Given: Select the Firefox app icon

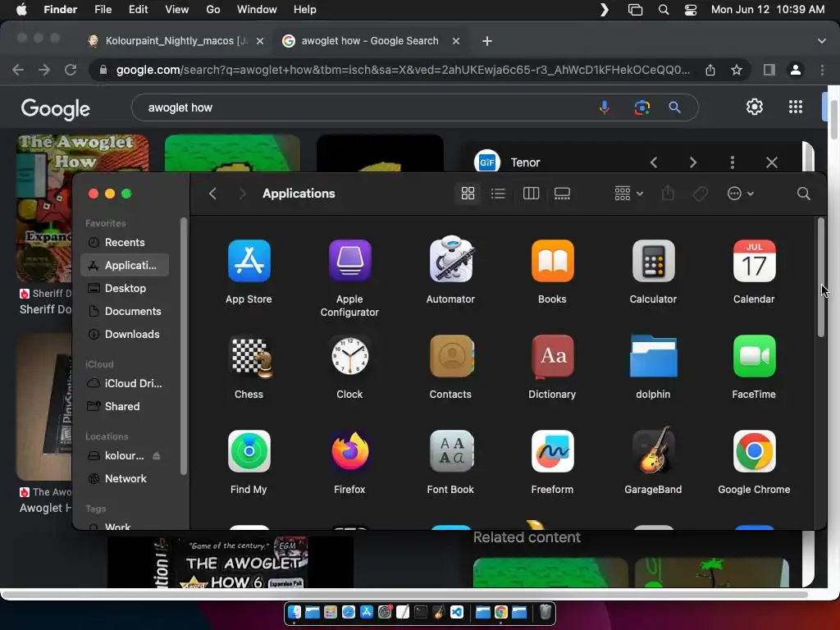Looking at the screenshot, I should click(x=349, y=451).
